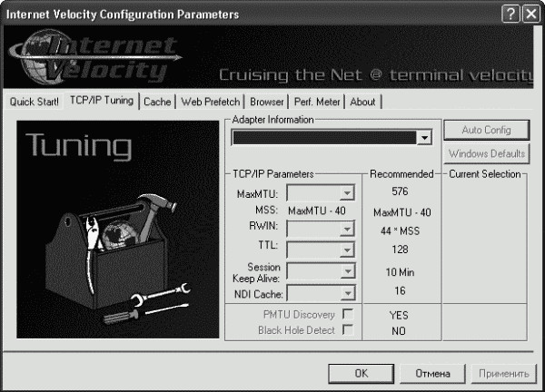Close the configuration dialog window

tap(531, 14)
